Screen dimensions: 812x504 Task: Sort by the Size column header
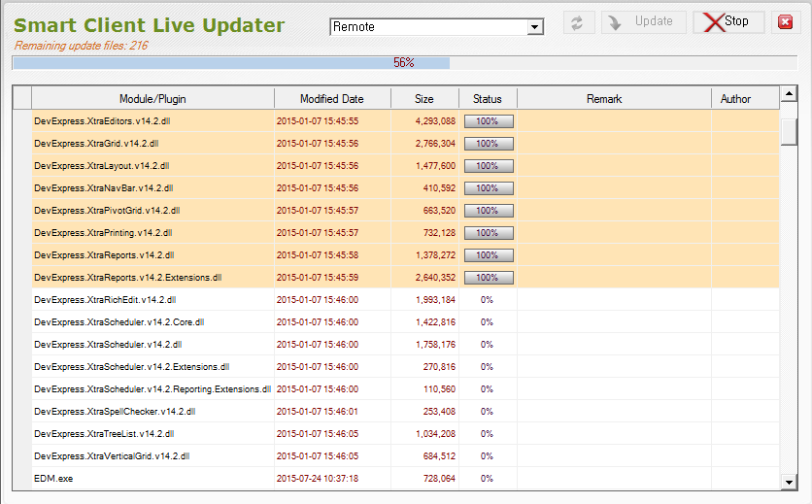click(x=424, y=98)
